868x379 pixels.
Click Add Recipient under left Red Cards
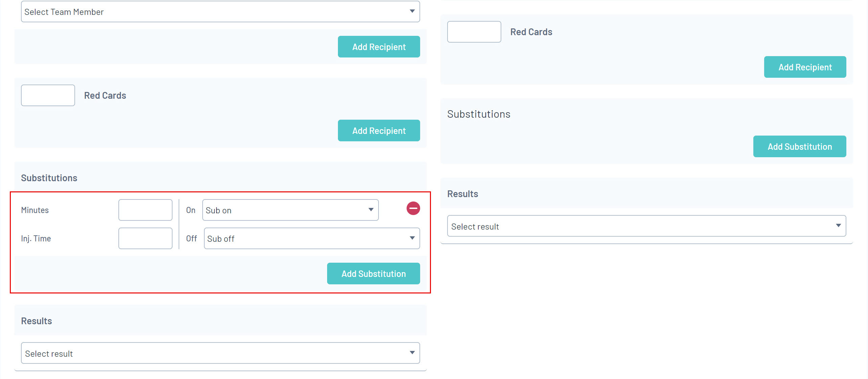point(379,131)
